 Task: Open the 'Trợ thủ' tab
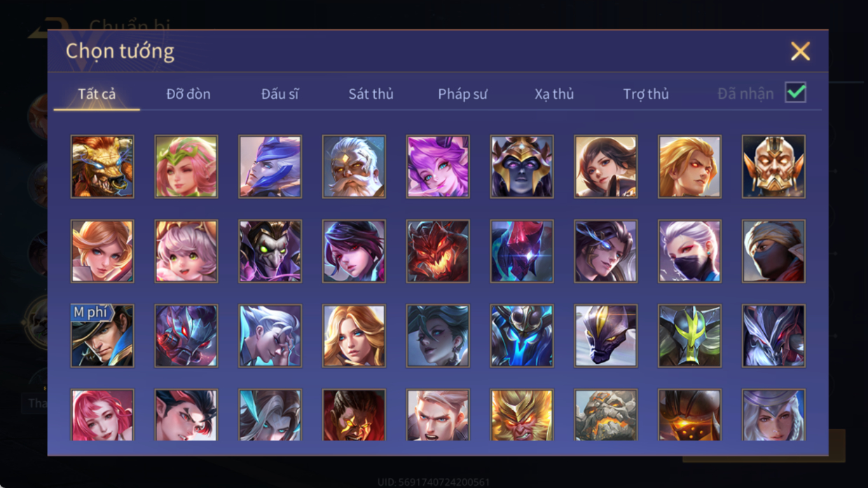pos(646,94)
